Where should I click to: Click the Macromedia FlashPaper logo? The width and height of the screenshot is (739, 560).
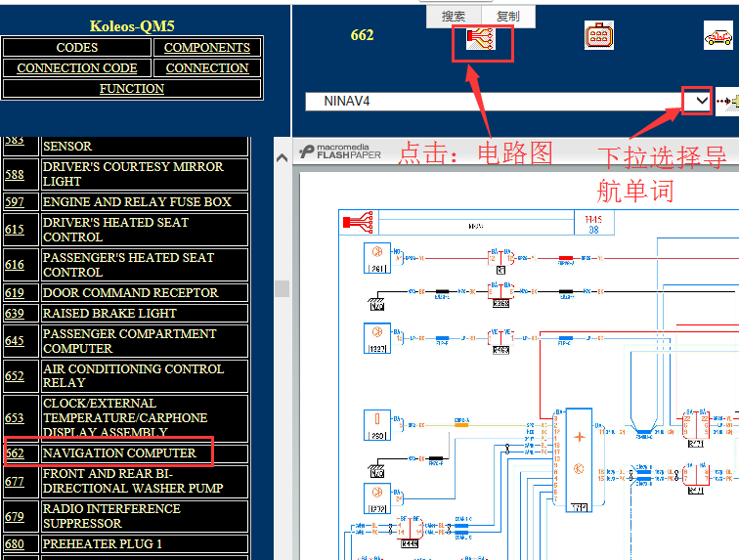point(340,151)
